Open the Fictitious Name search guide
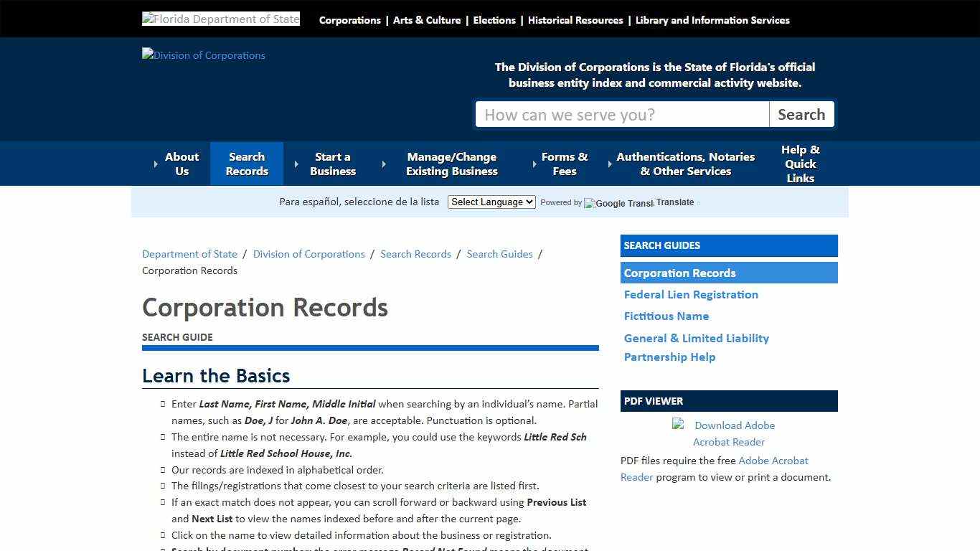The width and height of the screenshot is (980, 551). [x=666, y=316]
